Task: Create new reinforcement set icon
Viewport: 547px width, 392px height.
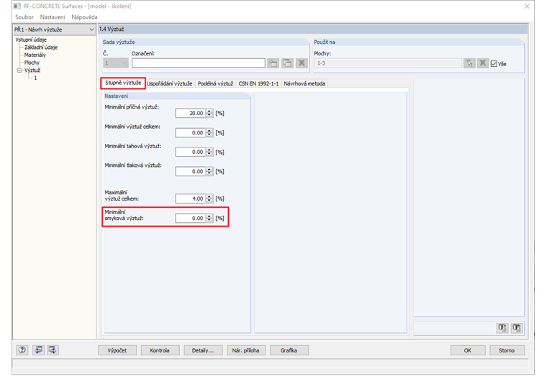Action: 273,63
